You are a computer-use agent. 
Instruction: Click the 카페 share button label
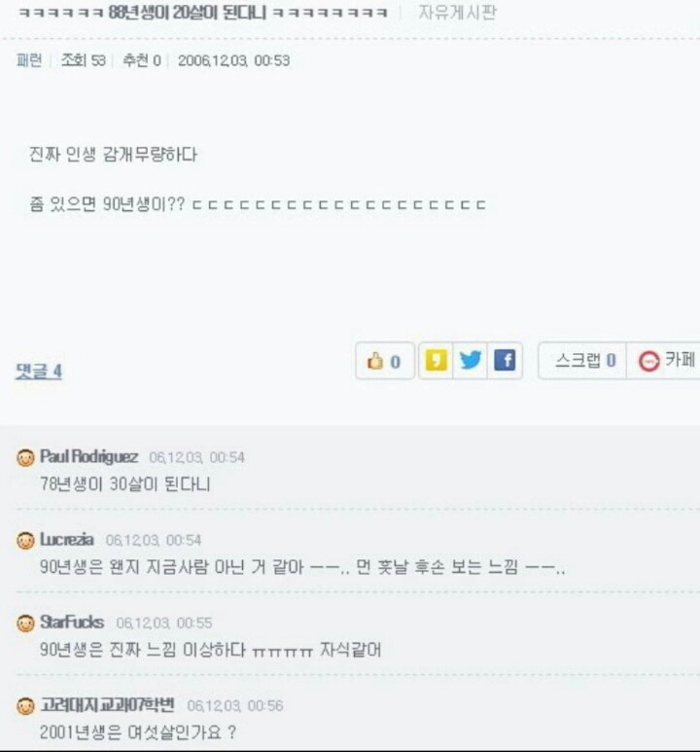(x=680, y=359)
